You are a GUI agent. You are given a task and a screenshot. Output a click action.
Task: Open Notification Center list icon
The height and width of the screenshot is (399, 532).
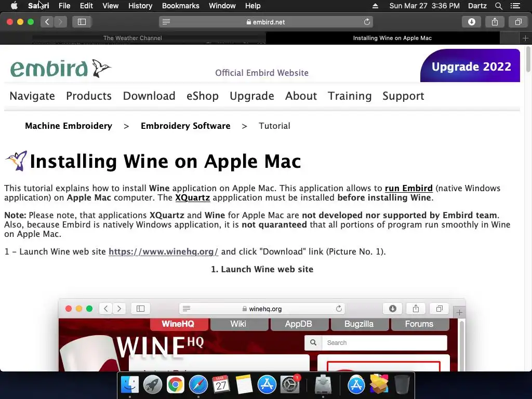pyautogui.click(x=515, y=6)
